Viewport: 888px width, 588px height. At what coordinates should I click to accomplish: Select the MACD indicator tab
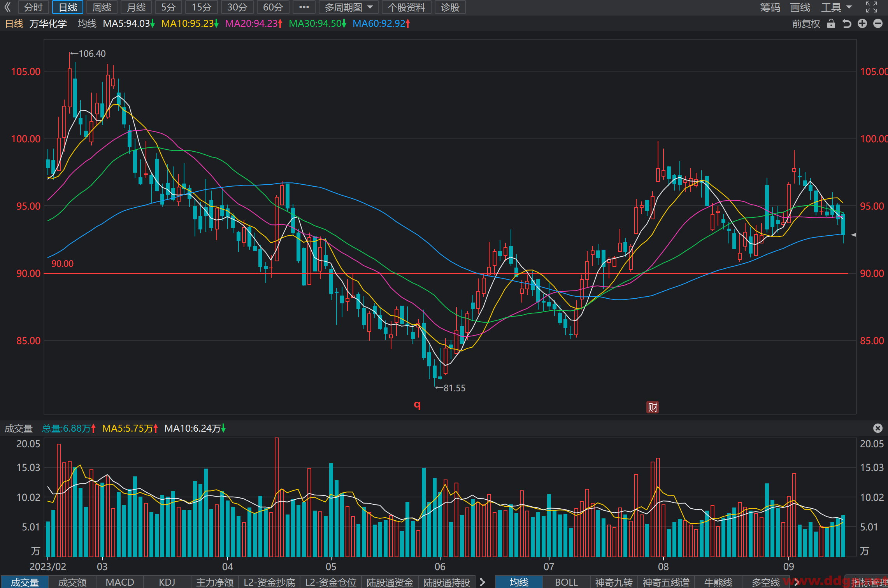pos(120,582)
